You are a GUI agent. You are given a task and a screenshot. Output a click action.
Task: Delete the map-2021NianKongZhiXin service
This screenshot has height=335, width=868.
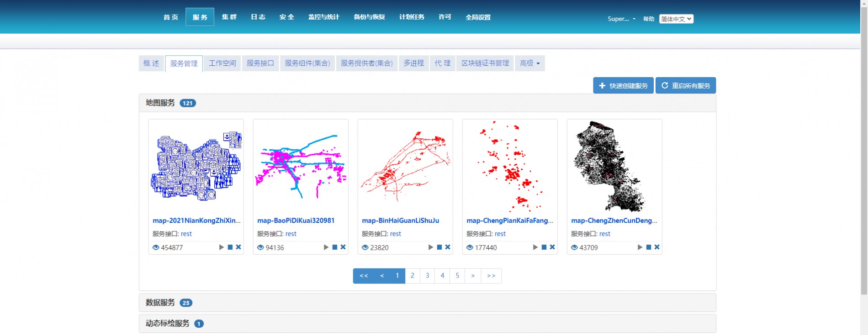coord(238,247)
